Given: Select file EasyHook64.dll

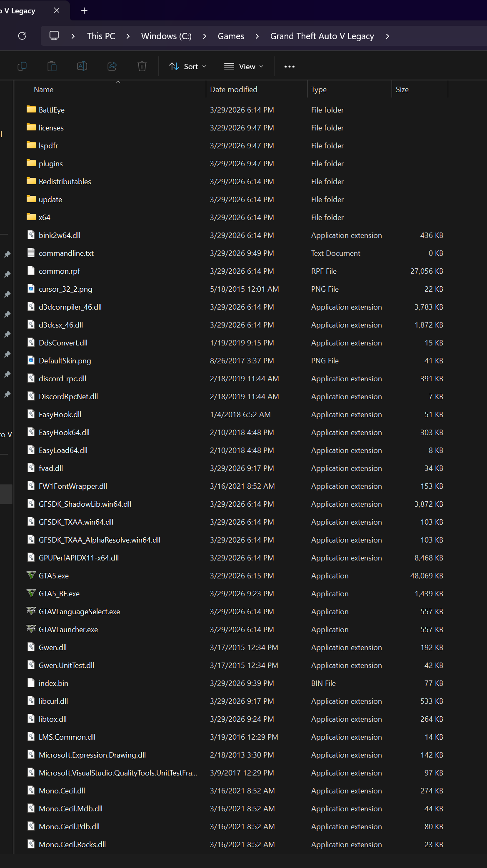Looking at the screenshot, I should (x=64, y=432).
